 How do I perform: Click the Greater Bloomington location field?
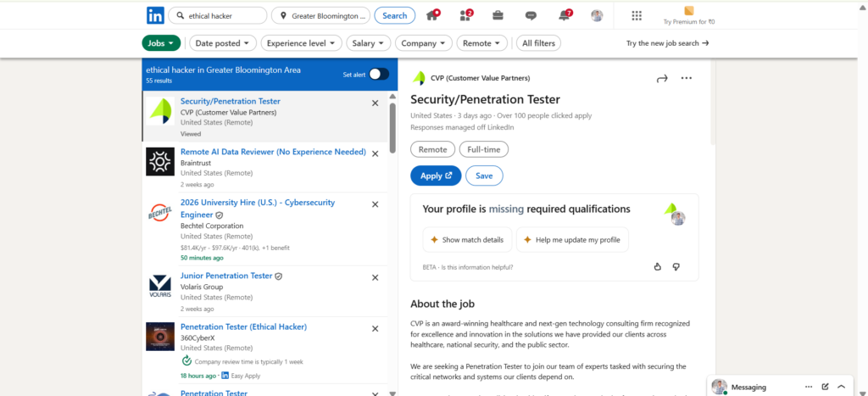pos(321,15)
